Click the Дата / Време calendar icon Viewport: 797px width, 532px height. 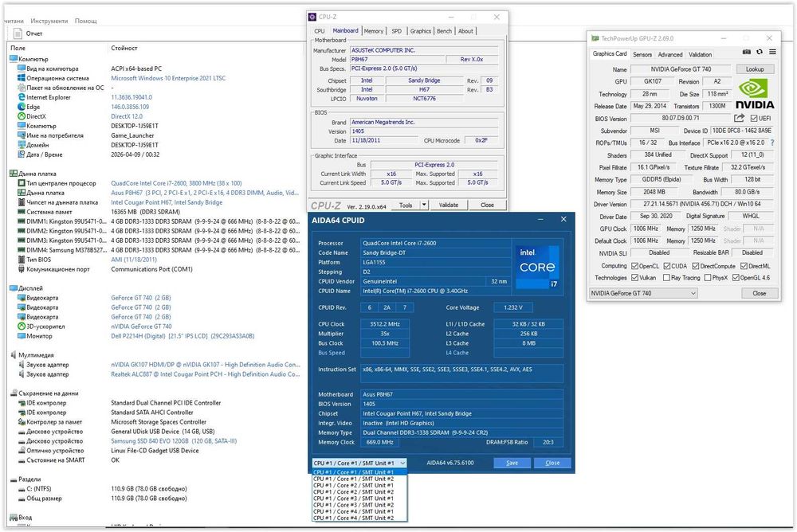pyautogui.click(x=22, y=155)
